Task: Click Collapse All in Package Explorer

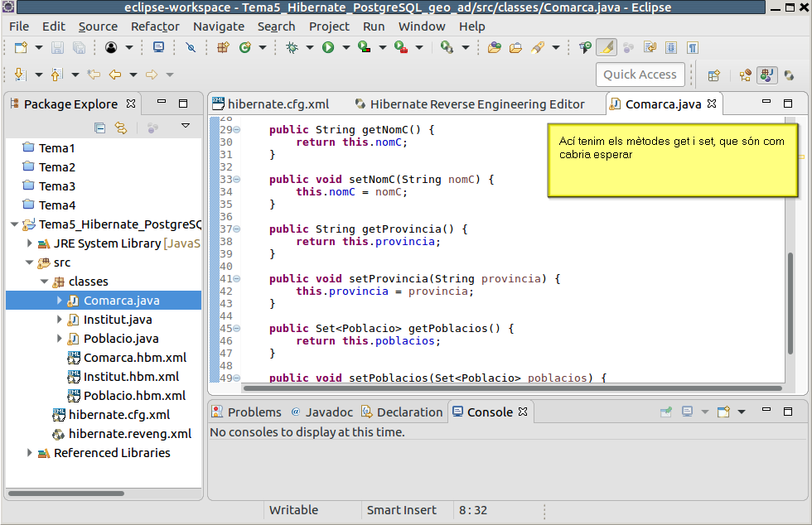Action: [x=99, y=128]
